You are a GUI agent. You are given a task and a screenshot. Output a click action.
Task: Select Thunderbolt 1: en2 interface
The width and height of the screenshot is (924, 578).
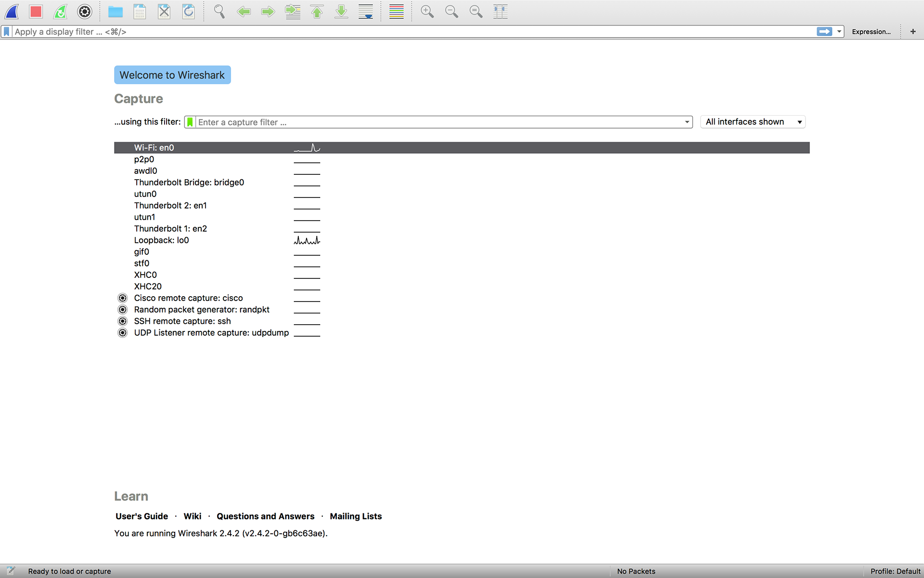[x=462, y=228]
